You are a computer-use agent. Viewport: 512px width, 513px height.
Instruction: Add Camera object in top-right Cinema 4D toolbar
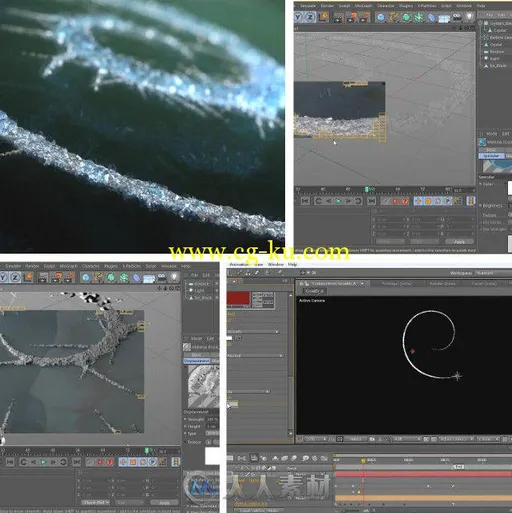[x=457, y=17]
